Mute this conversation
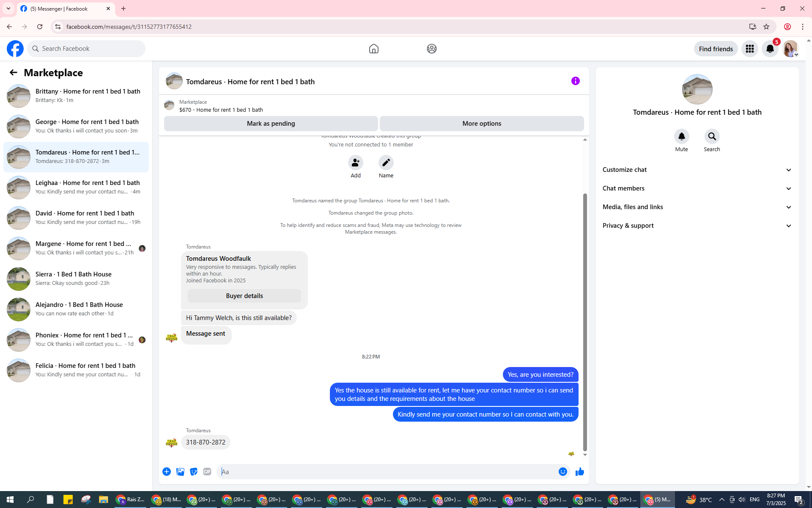This screenshot has width=812, height=508. (681, 137)
